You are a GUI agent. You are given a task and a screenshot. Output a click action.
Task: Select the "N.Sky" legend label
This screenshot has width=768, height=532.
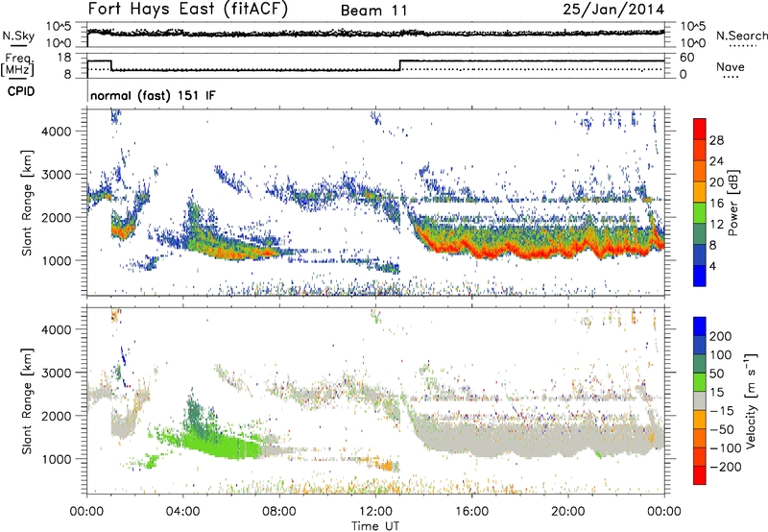[x=18, y=36]
